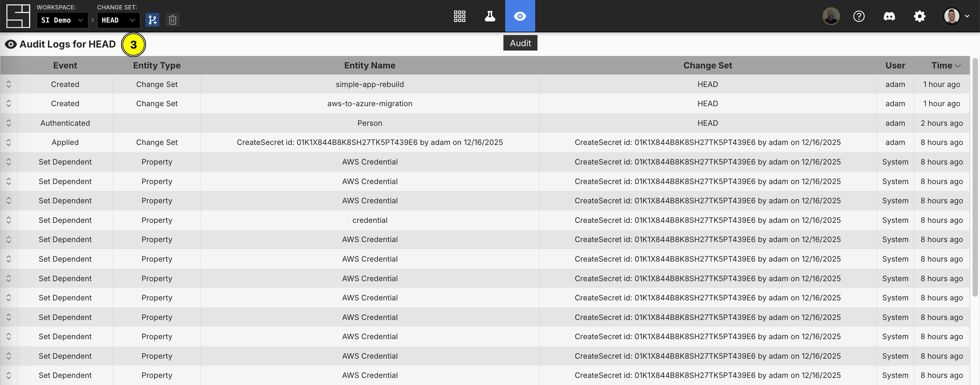Screen dimensions: 980x385
Task: Click the Audit Logs for HEAD heading
Action: pos(67,44)
